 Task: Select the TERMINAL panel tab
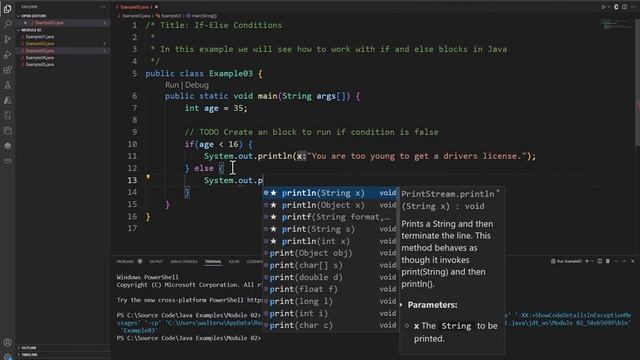[x=213, y=262]
